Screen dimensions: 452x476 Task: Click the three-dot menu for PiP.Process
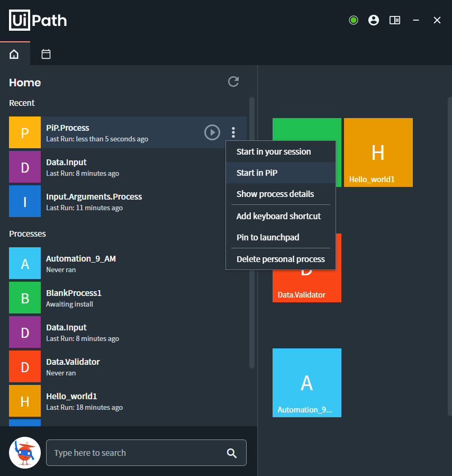(233, 132)
